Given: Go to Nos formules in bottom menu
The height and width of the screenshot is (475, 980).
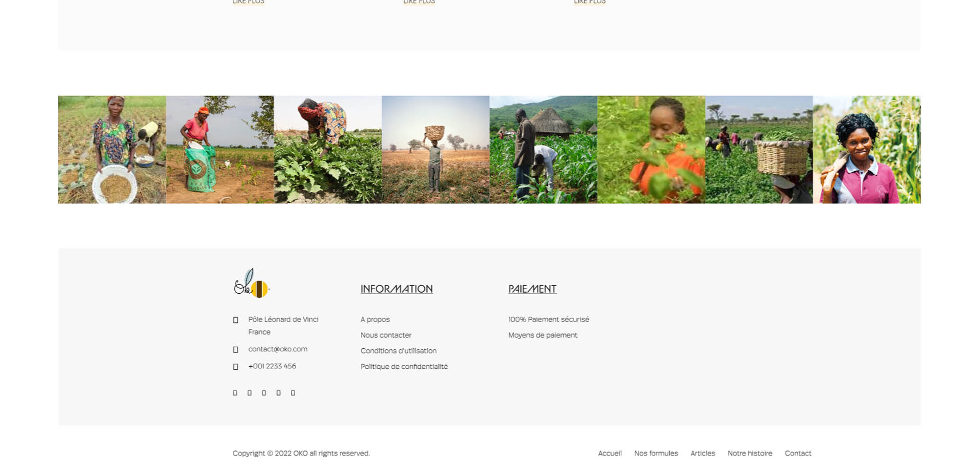Looking at the screenshot, I should pyautogui.click(x=656, y=453).
